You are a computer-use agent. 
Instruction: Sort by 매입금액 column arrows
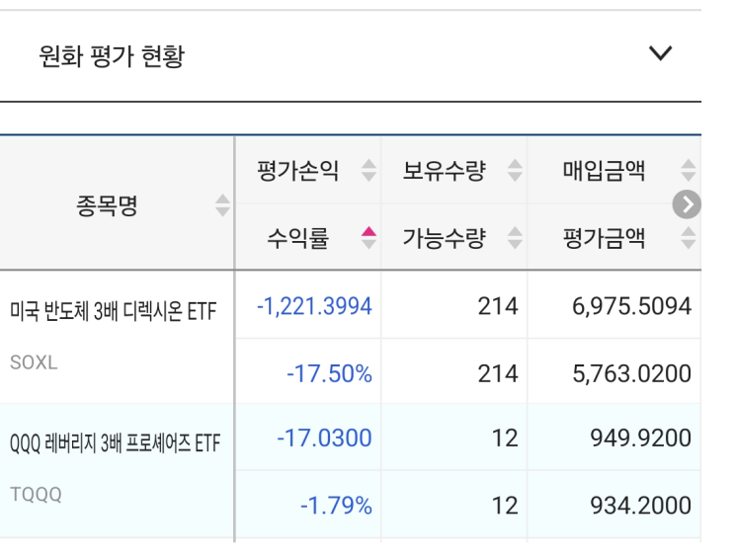coord(689,171)
